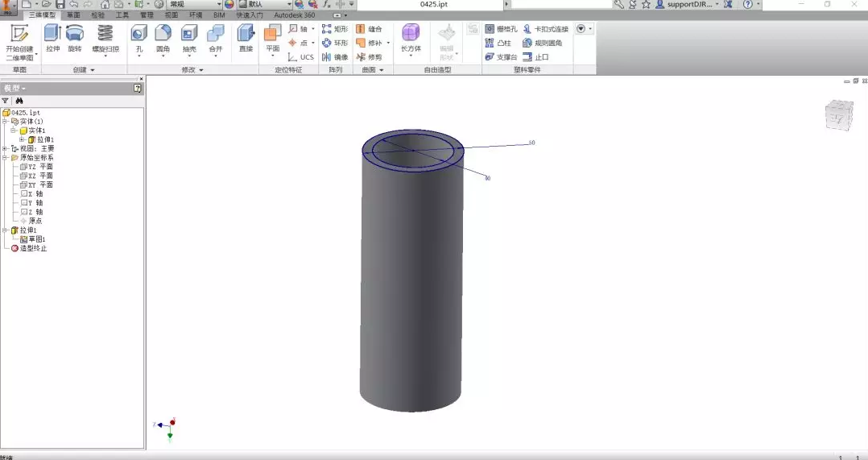This screenshot has width=868, height=460.
Task: Switch to the 草图 (Sketch) ribbon tab
Action: (x=73, y=15)
